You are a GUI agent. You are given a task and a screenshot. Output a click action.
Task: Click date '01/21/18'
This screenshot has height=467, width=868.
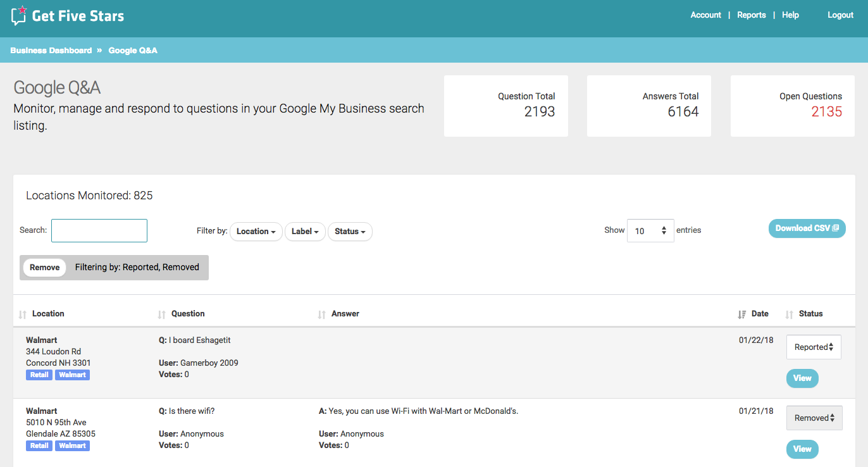click(756, 411)
